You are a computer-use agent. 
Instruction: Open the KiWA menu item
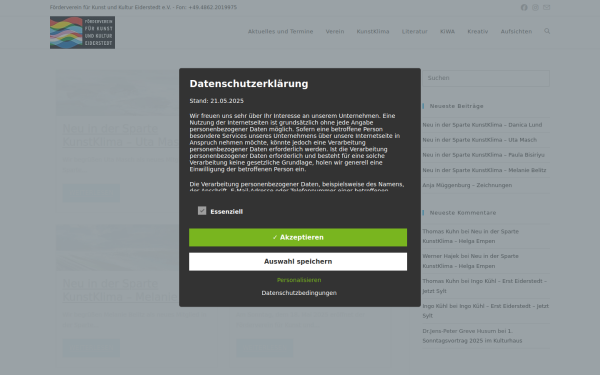tap(447, 31)
